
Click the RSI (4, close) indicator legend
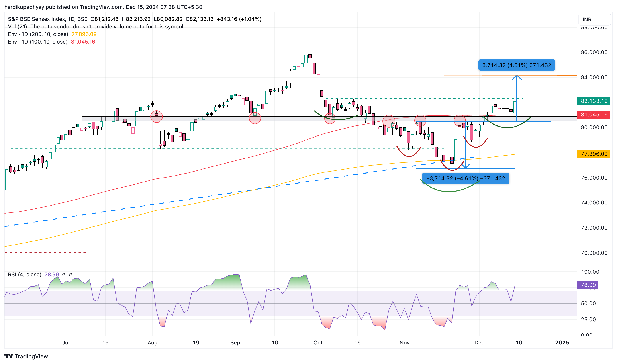coord(25,275)
